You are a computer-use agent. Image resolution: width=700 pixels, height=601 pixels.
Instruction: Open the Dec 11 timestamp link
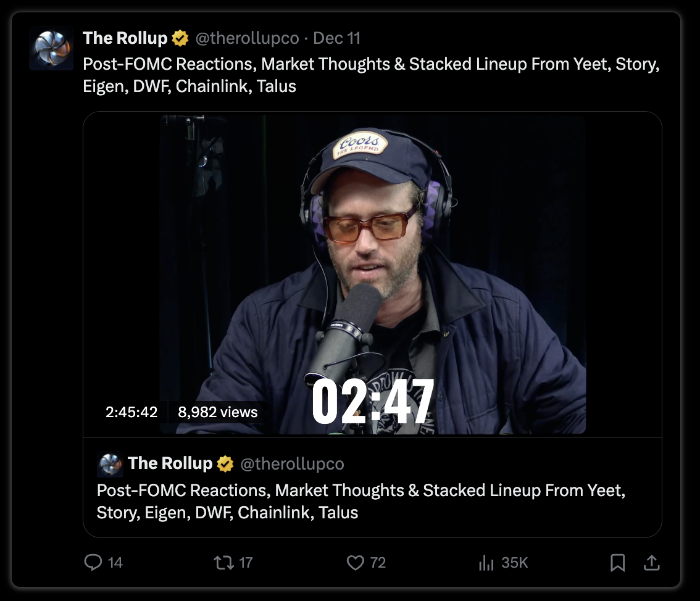click(x=336, y=38)
